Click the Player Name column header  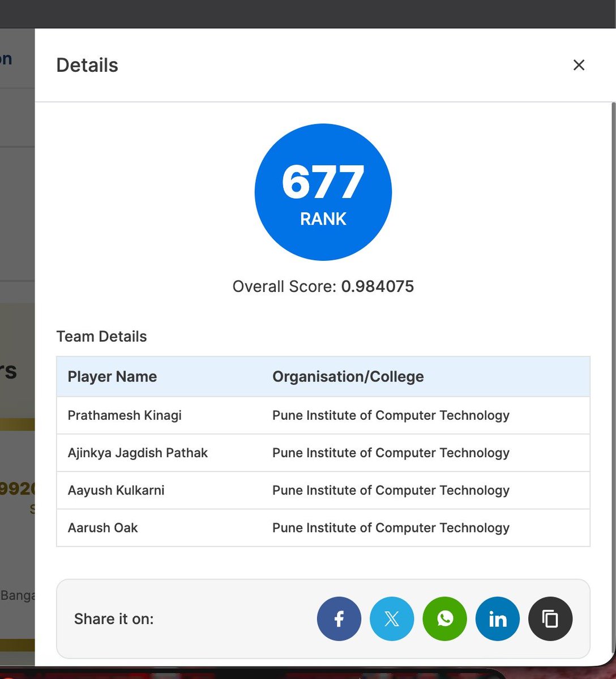point(112,377)
